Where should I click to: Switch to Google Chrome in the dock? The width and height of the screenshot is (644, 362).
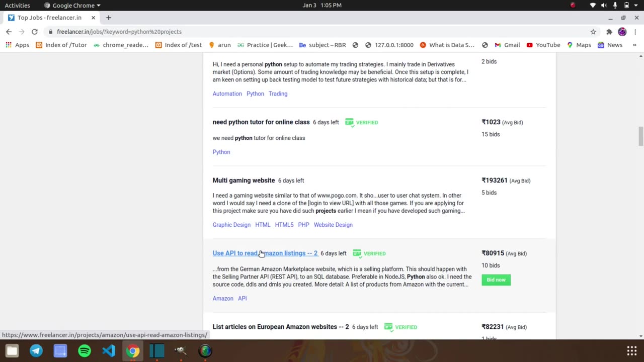click(x=133, y=350)
